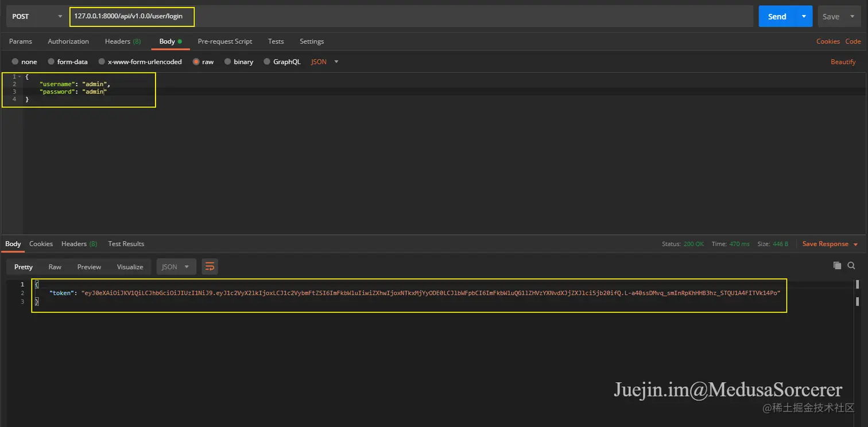The image size is (868, 427).
Task: Switch to the Params tab
Action: (x=21, y=41)
